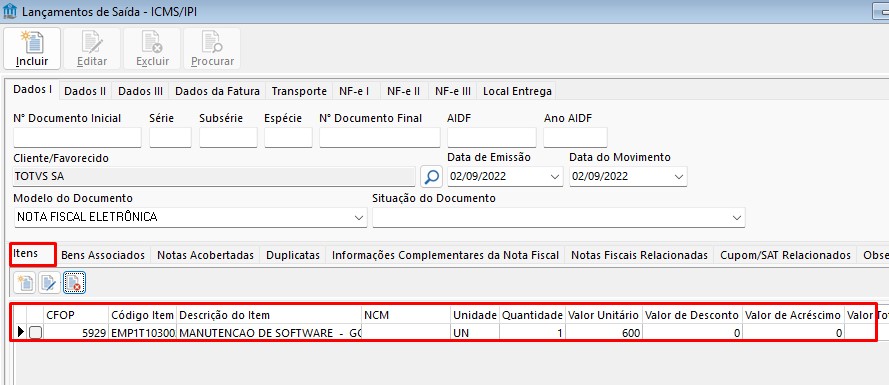The width and height of the screenshot is (889, 385).
Task: Click the edit item pencil icon in Itens
Action: (49, 283)
